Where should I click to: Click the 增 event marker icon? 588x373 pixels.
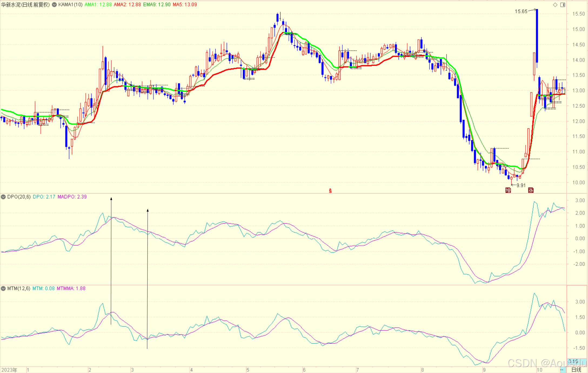point(508,190)
